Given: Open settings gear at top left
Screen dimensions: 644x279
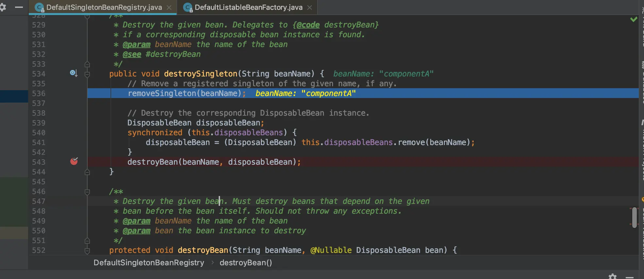Looking at the screenshot, I should point(3,7).
